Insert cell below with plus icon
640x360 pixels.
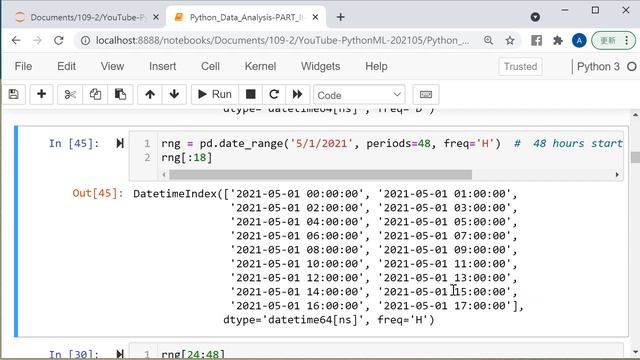click(x=41, y=94)
